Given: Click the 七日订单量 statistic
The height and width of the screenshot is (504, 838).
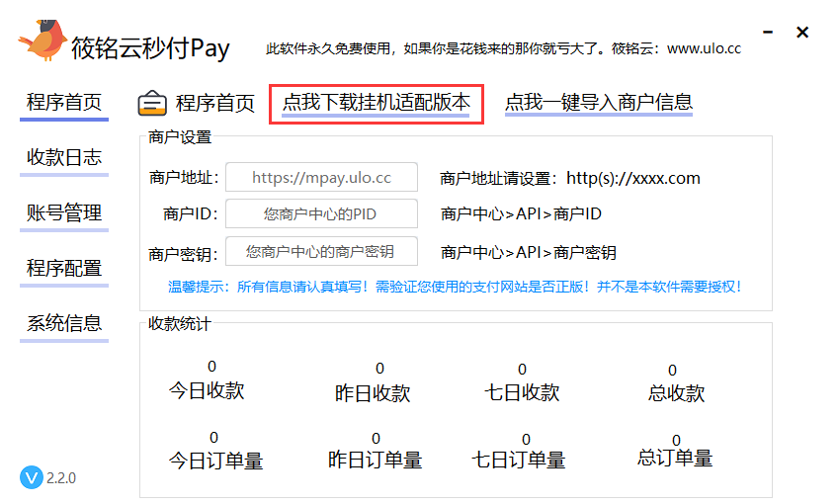Looking at the screenshot, I should (519, 453).
